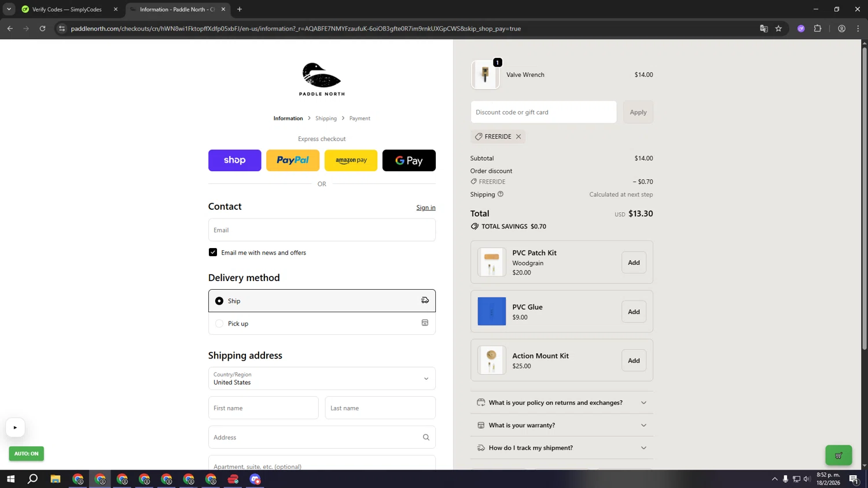Pay with Google Pay button
This screenshot has height=488, width=868.
[409, 160]
